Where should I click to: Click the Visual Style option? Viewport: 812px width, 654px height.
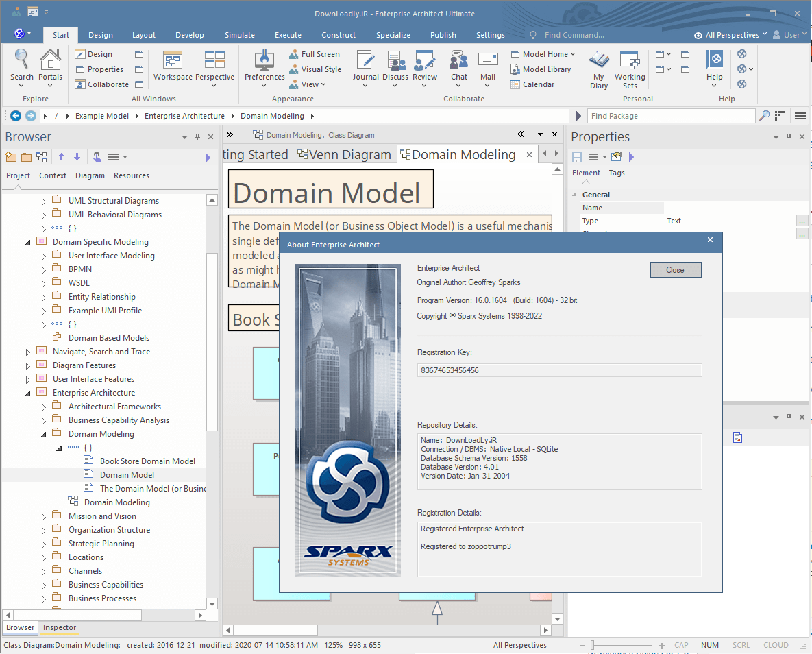click(315, 69)
